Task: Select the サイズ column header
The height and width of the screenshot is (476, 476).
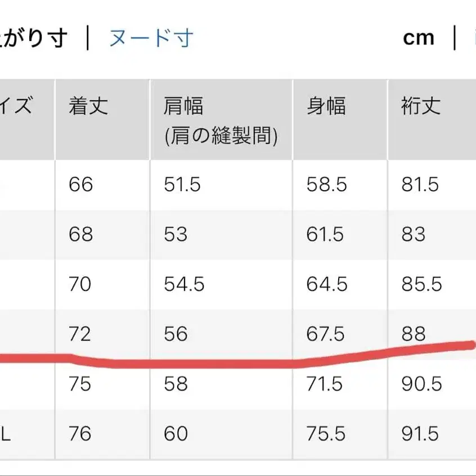Action: [x=20, y=105]
